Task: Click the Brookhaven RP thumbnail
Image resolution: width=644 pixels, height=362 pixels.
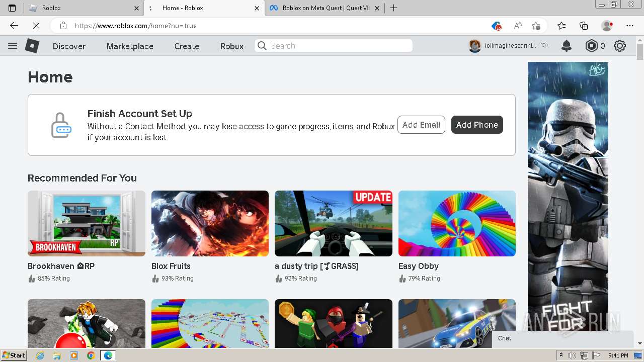Action: coord(87,223)
